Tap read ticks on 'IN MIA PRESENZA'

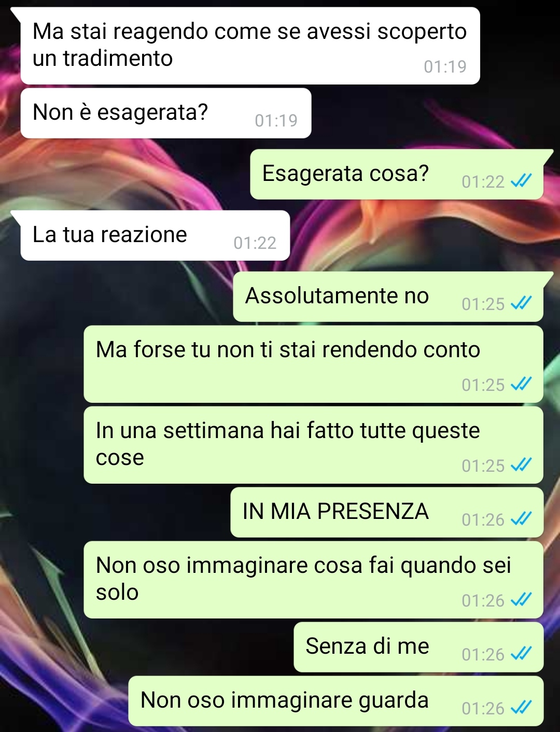click(521, 519)
